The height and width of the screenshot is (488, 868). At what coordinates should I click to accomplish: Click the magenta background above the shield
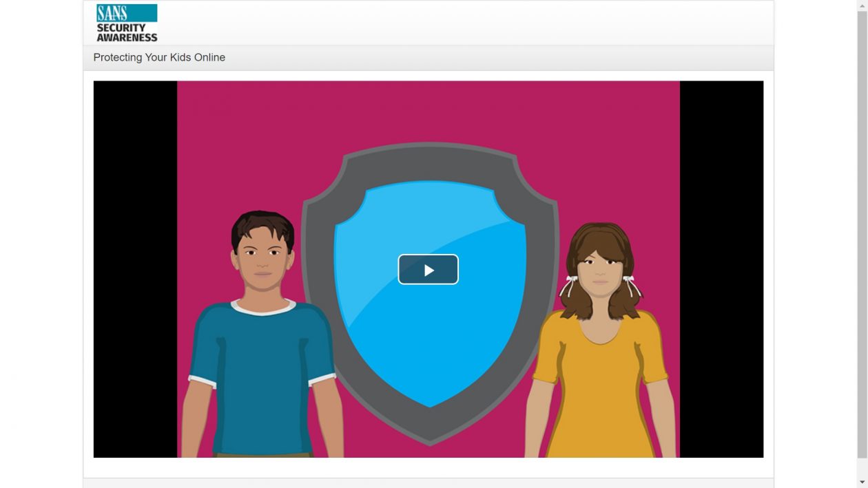428,110
